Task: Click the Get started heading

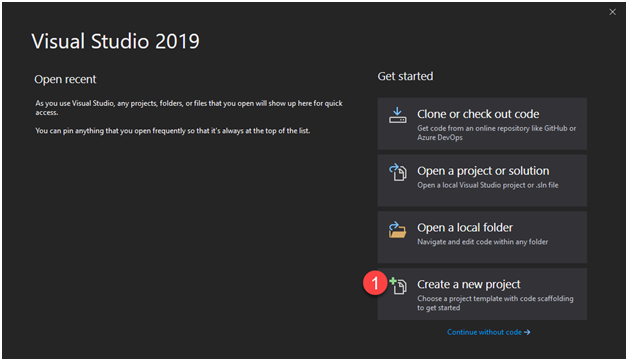Action: click(405, 76)
